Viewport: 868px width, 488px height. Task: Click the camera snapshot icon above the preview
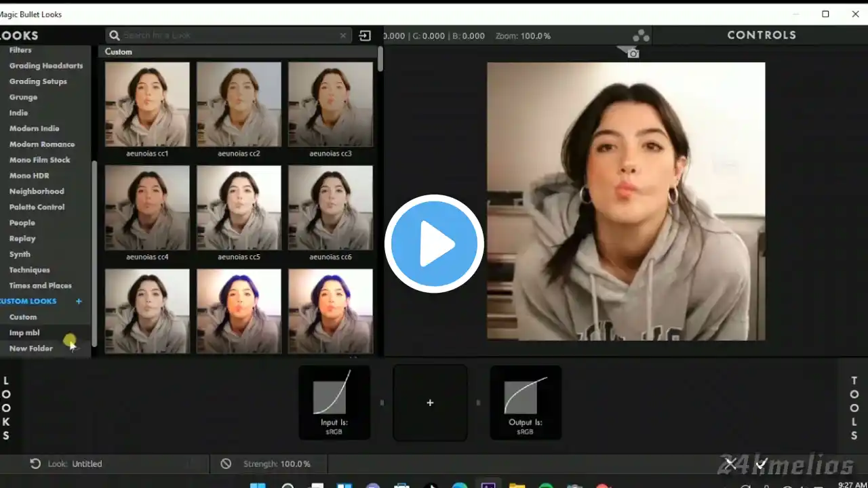pyautogui.click(x=632, y=52)
